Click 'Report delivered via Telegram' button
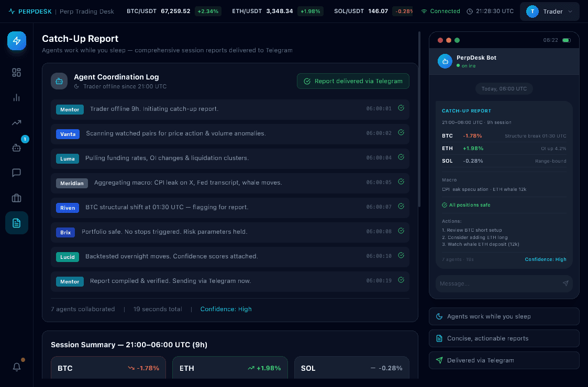The height and width of the screenshot is (387, 588). tap(353, 81)
